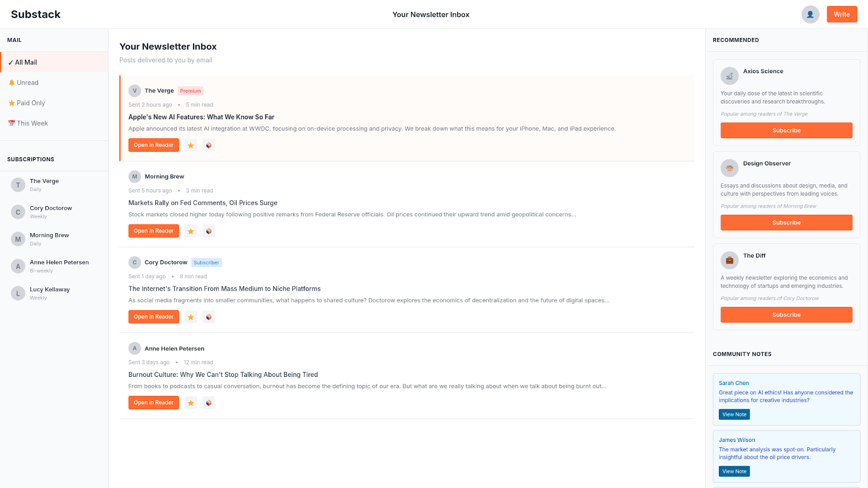The height and width of the screenshot is (488, 868).
Task: Click Design Observer palette icon
Action: pyautogui.click(x=729, y=168)
